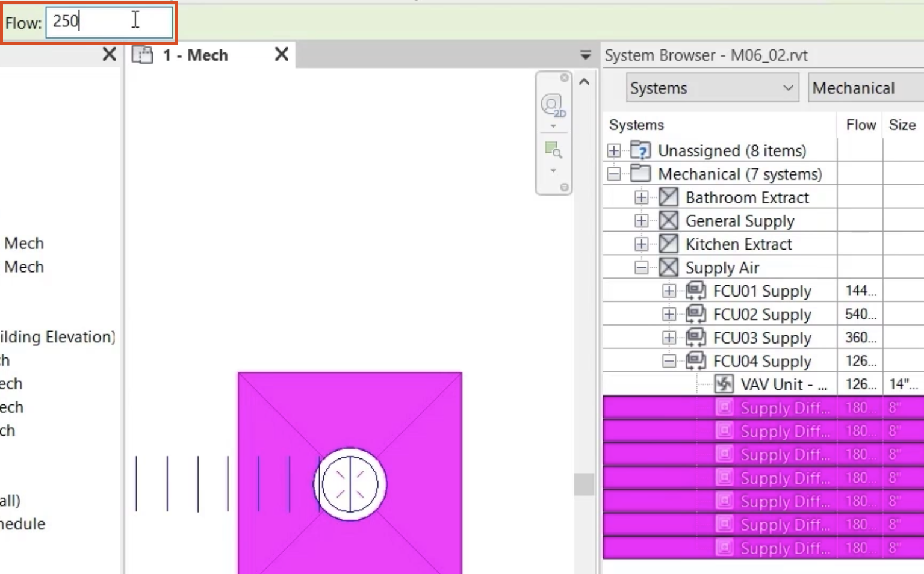Select the first Mech item in browser
Screen dimensions: 924x574
pyautogui.click(x=24, y=243)
